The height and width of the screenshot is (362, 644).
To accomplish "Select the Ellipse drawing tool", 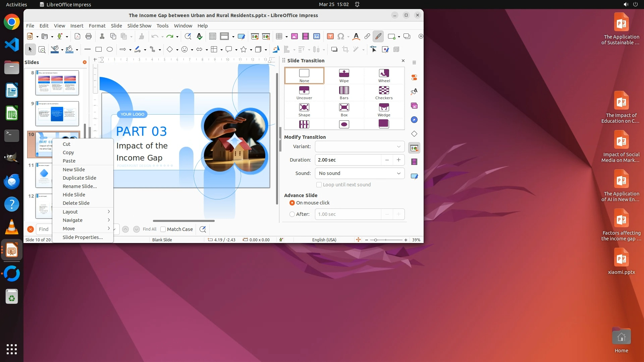I will (110, 50).
